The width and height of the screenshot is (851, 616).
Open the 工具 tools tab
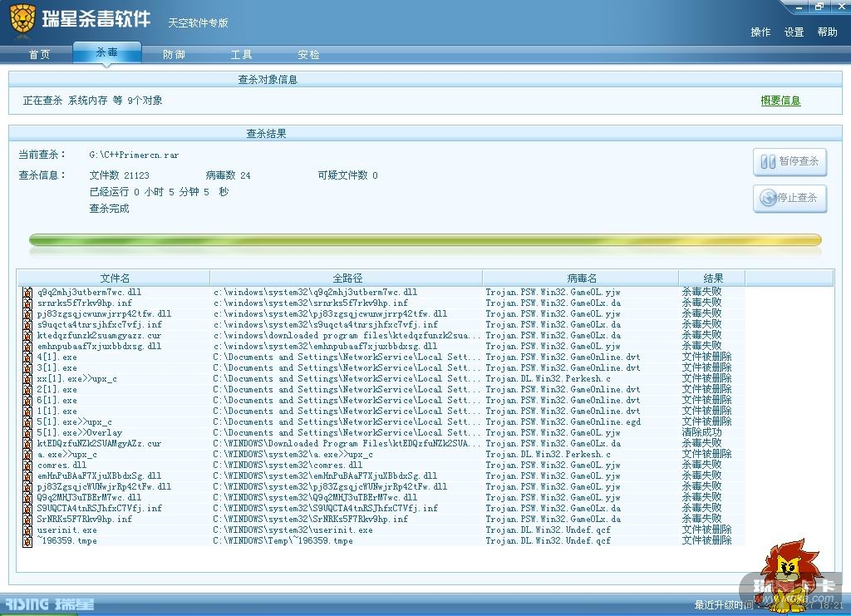click(x=241, y=55)
